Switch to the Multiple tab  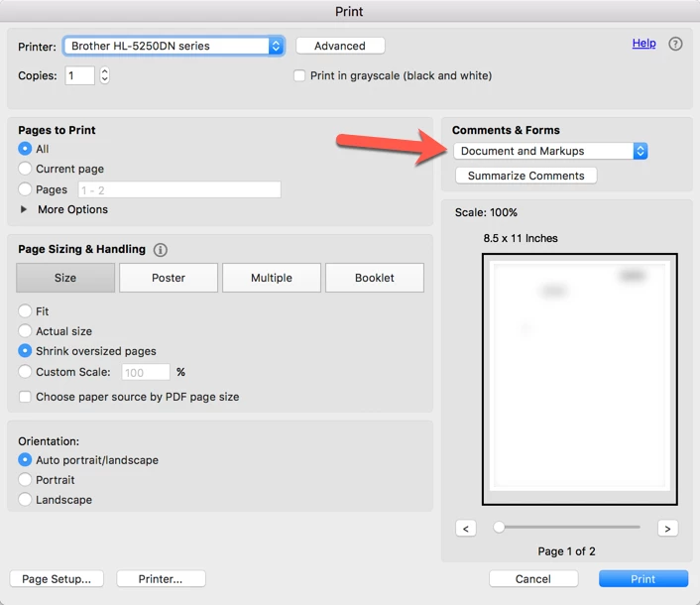[x=272, y=278]
